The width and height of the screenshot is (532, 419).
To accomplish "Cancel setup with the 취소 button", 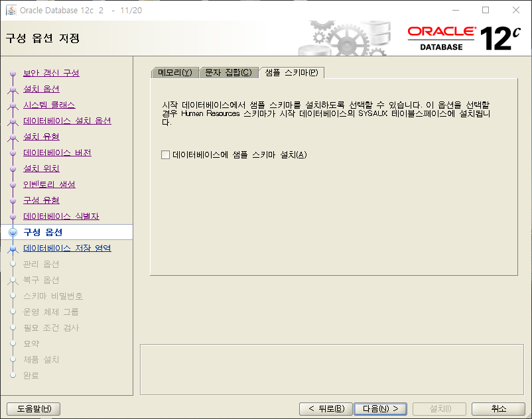I will click(x=498, y=408).
